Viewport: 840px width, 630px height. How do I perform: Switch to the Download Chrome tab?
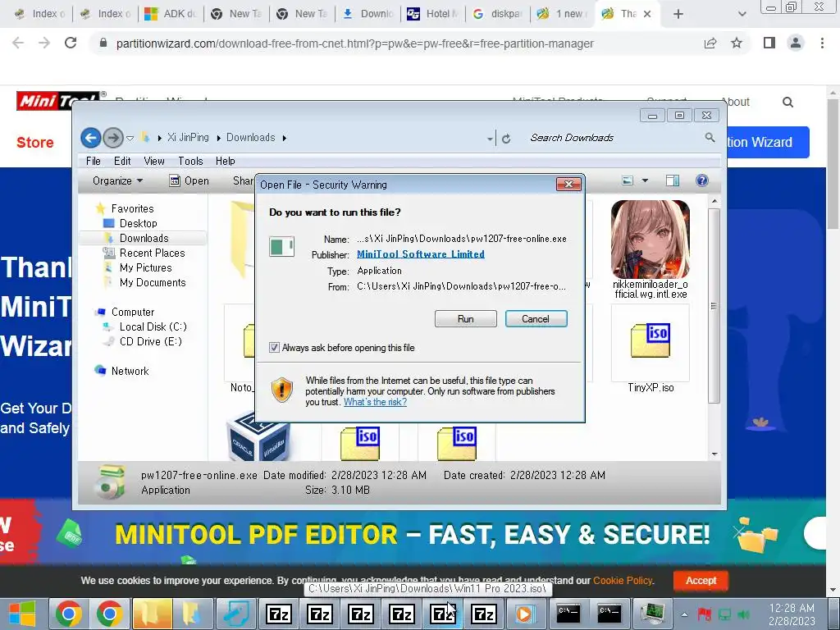tap(367, 14)
